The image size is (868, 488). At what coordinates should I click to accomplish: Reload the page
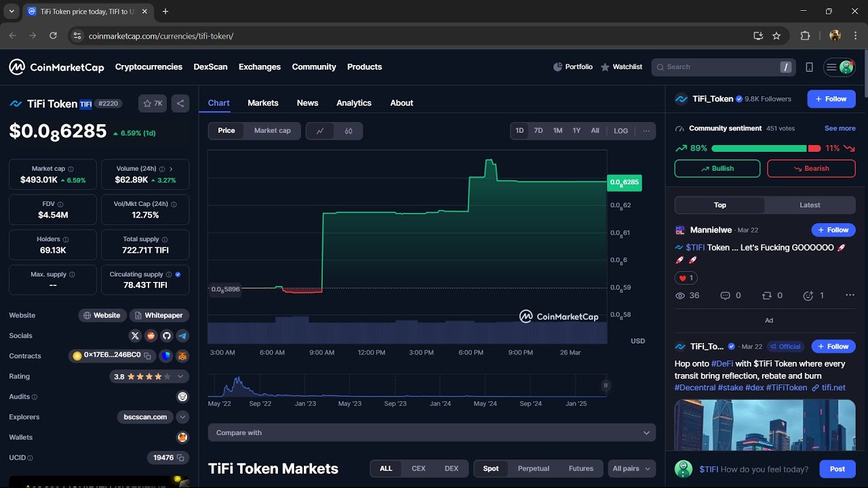pyautogui.click(x=53, y=36)
